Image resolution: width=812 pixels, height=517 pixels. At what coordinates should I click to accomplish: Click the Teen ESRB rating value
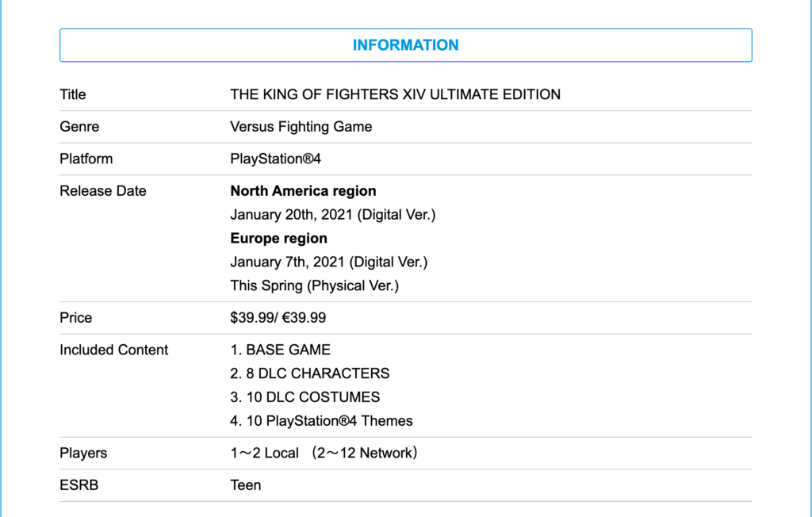246,485
